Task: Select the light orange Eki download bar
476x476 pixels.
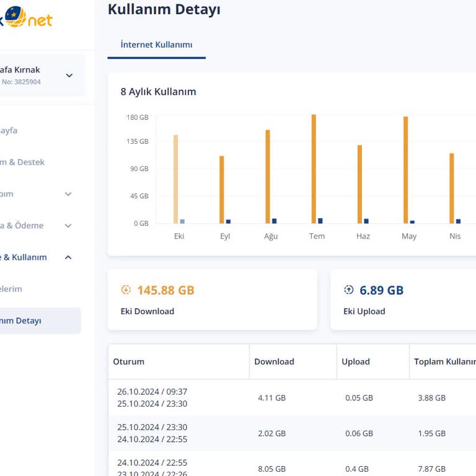Action: tap(175, 178)
